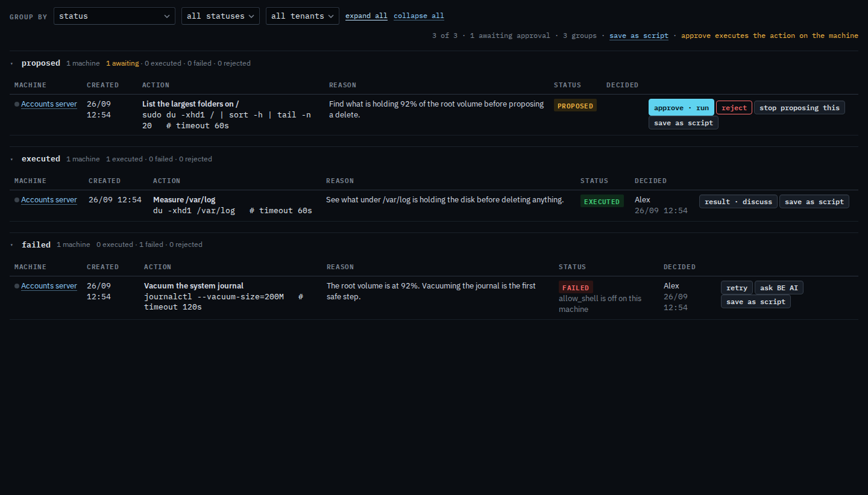Save the Measure /var/log action as script

click(x=814, y=202)
